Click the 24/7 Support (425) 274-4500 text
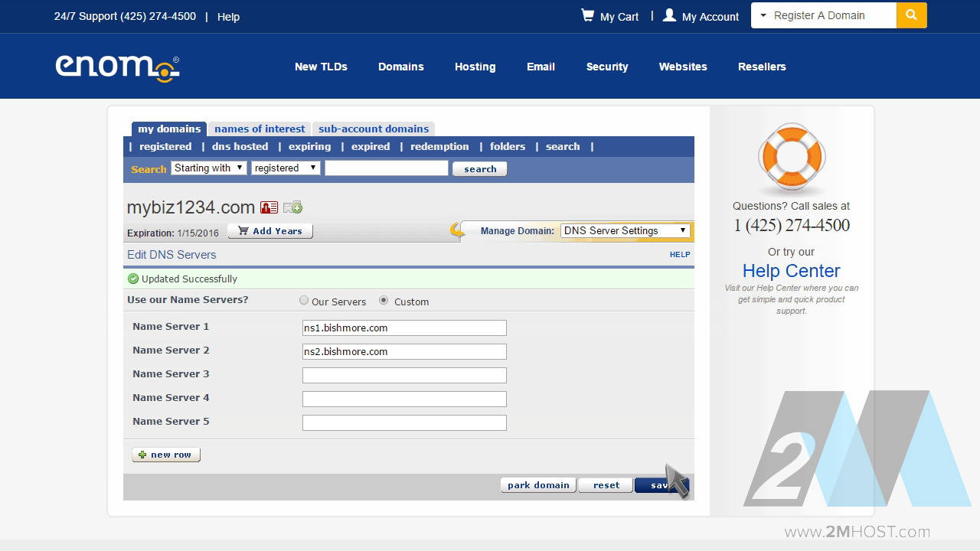Viewport: 980px width, 551px height. pyautogui.click(x=125, y=16)
